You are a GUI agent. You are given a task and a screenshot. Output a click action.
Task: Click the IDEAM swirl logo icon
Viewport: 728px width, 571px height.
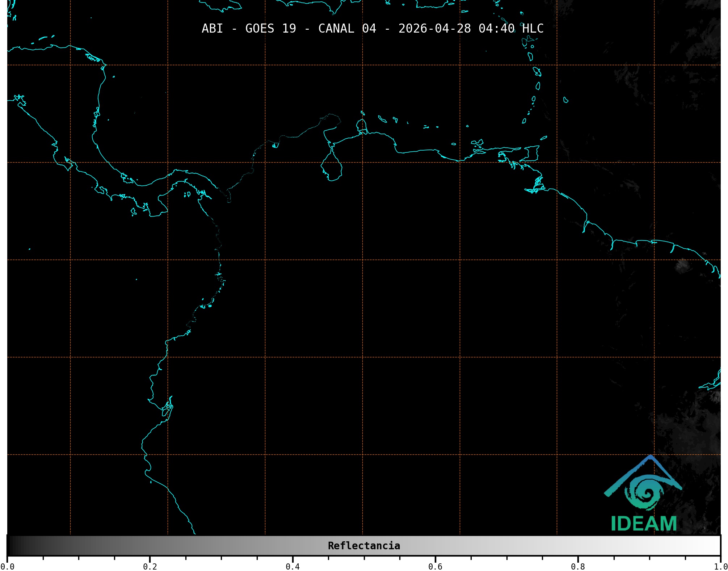click(x=646, y=492)
